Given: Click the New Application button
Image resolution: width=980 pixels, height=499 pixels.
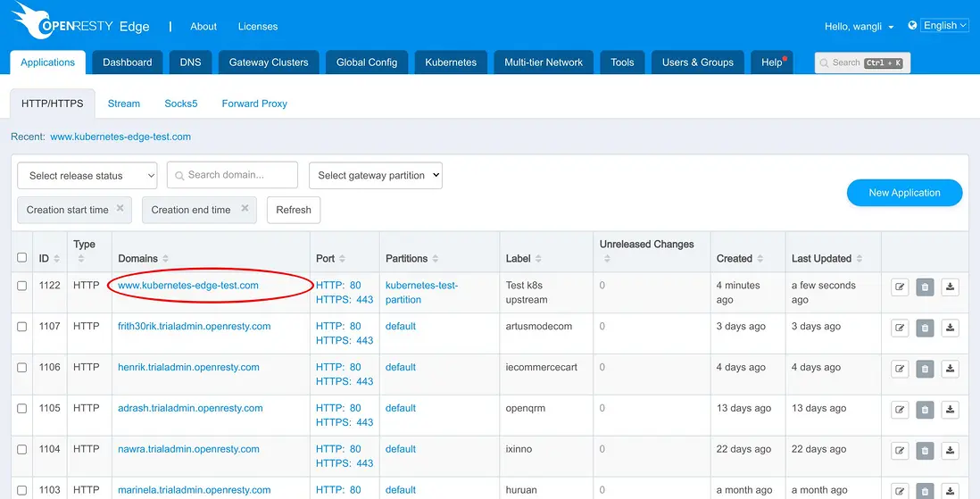Looking at the screenshot, I should [x=904, y=193].
